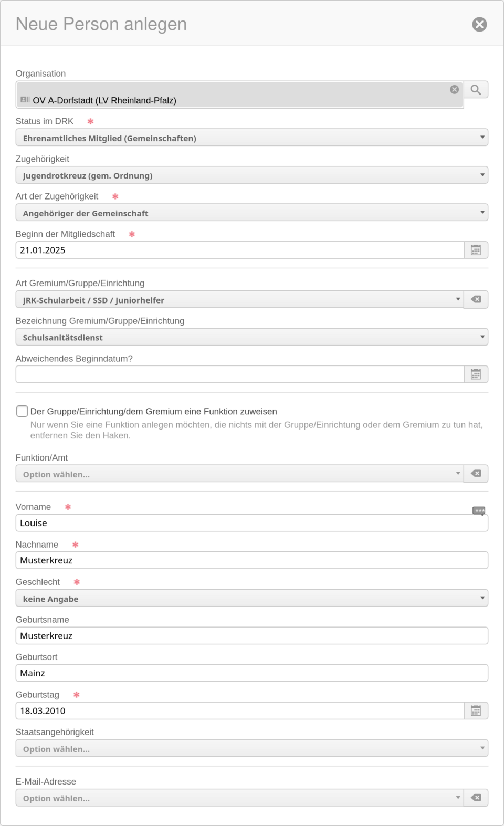Choose a Staatsangehörigkeit option
This screenshot has width=504, height=826.
click(252, 748)
